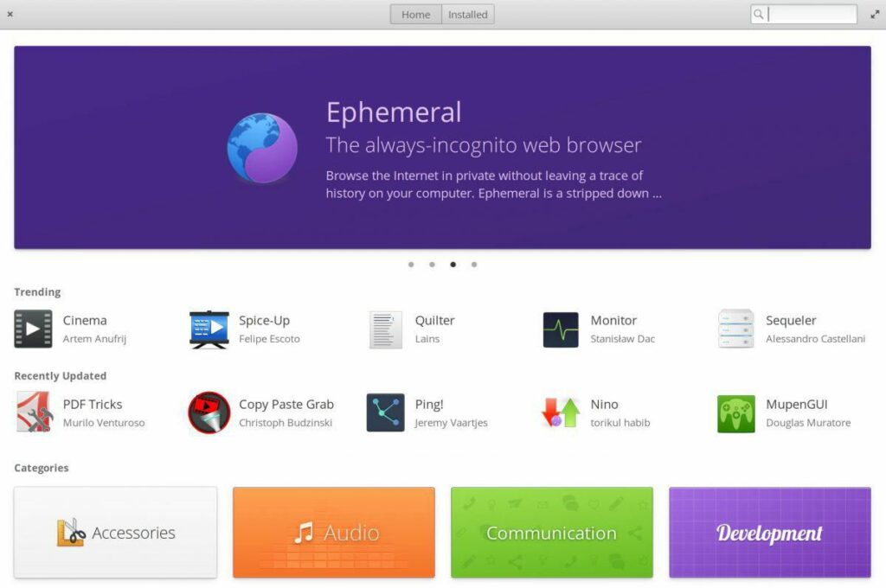This screenshot has width=886, height=588.
Task: Click the scissors icon in Accessories tile
Action: (71, 532)
